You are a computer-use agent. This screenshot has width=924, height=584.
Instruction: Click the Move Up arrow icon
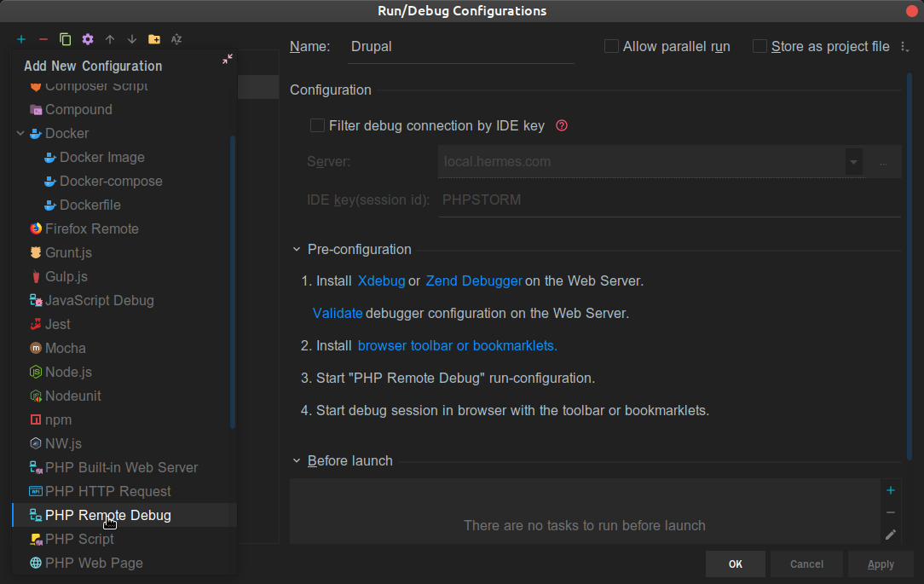(x=110, y=39)
